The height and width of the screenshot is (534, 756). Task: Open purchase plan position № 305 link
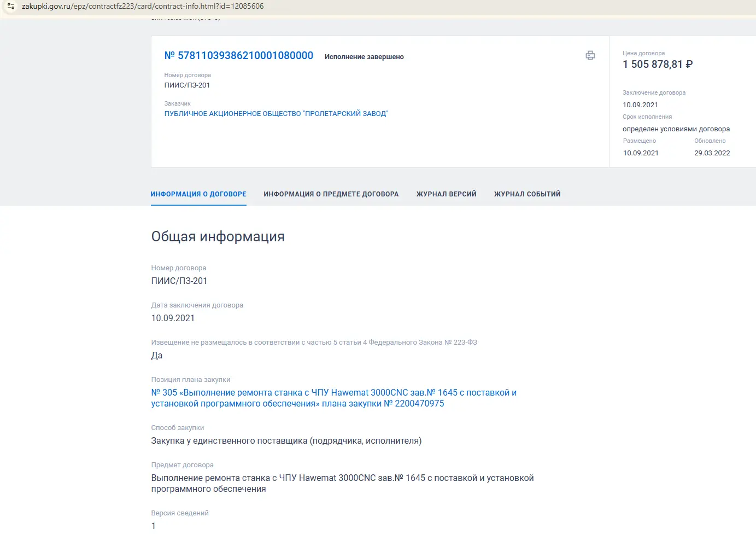[333, 398]
